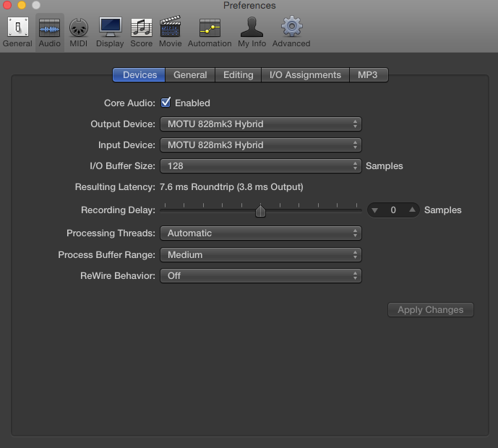Expand the Input Device dropdown

[x=260, y=145]
